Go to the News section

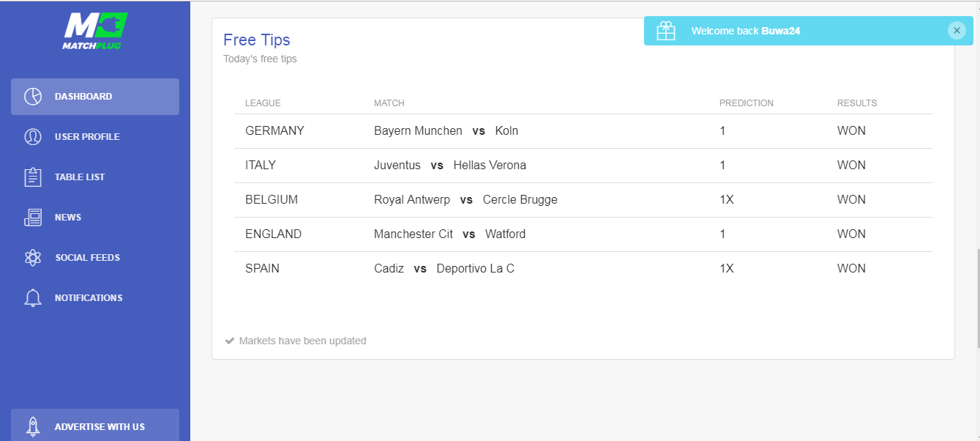point(95,218)
